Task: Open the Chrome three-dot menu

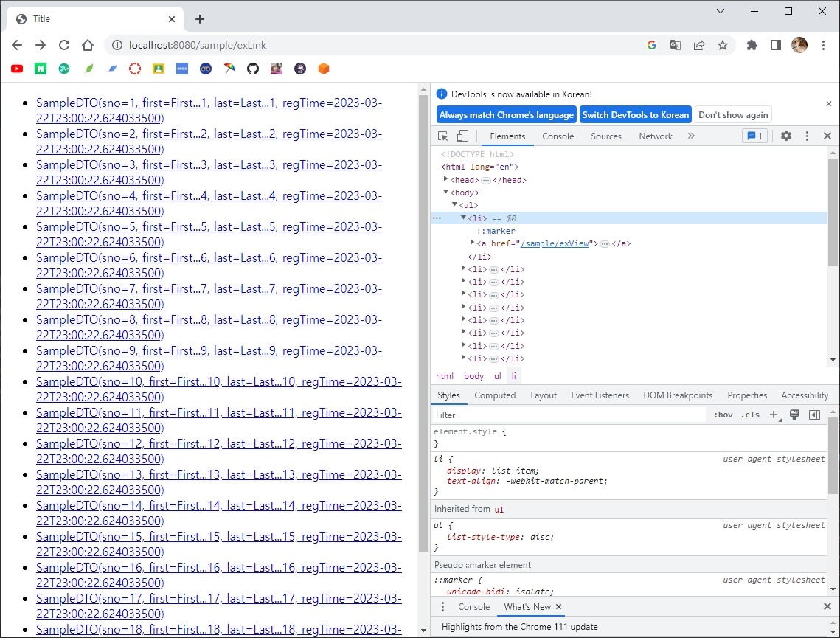Action: [x=823, y=45]
